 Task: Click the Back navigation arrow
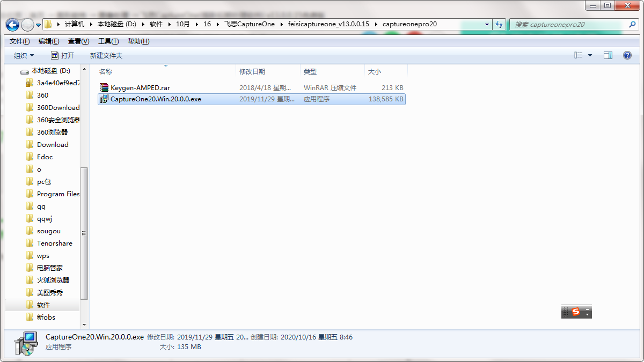[x=12, y=25]
